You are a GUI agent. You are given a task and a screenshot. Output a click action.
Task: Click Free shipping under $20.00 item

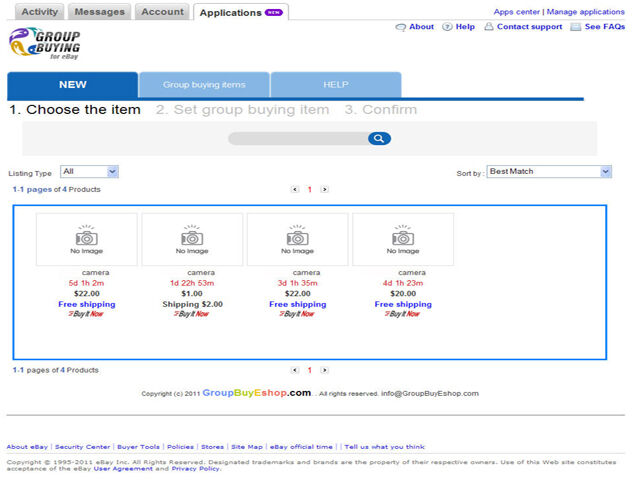[x=403, y=304]
